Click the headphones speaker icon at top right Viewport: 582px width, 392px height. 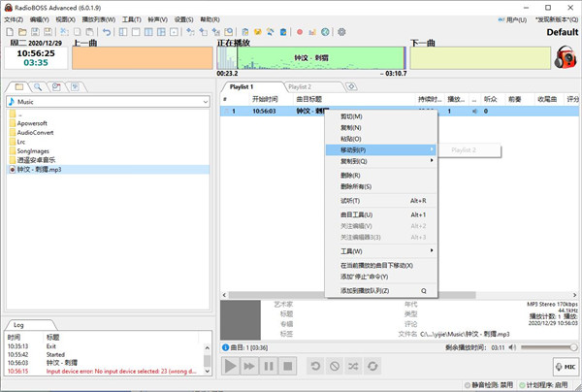click(x=565, y=59)
